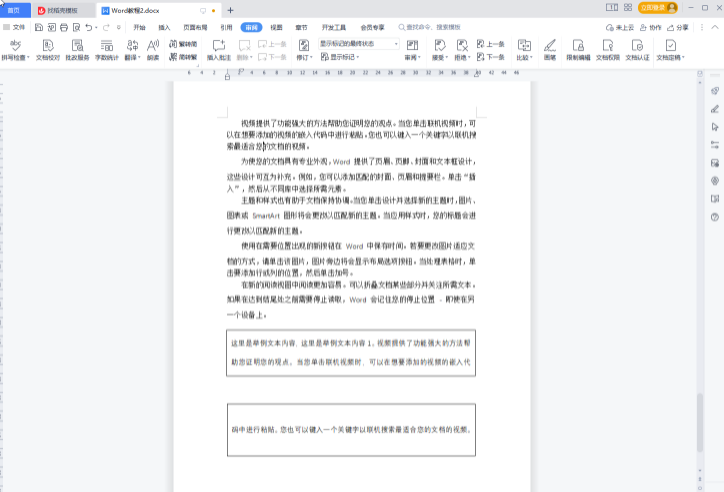724x492 pixels.
Task: Click the help icon in right sidebar
Action: (x=714, y=217)
